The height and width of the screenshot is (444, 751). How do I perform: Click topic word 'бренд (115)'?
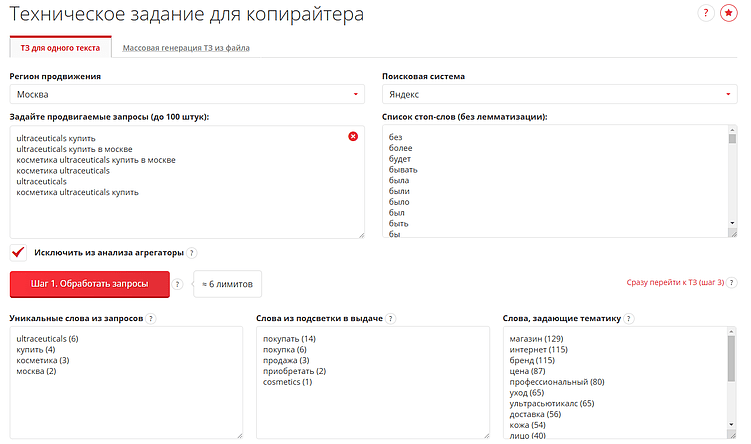point(532,360)
